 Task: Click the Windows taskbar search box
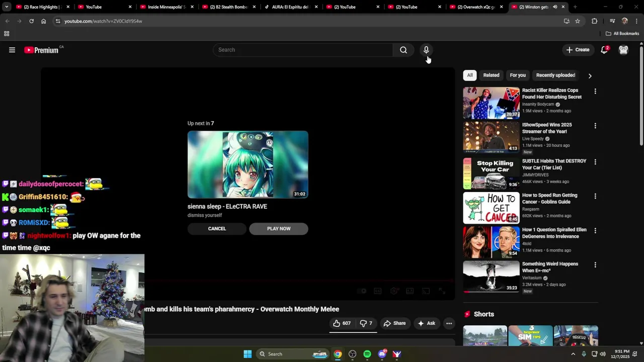(292, 354)
